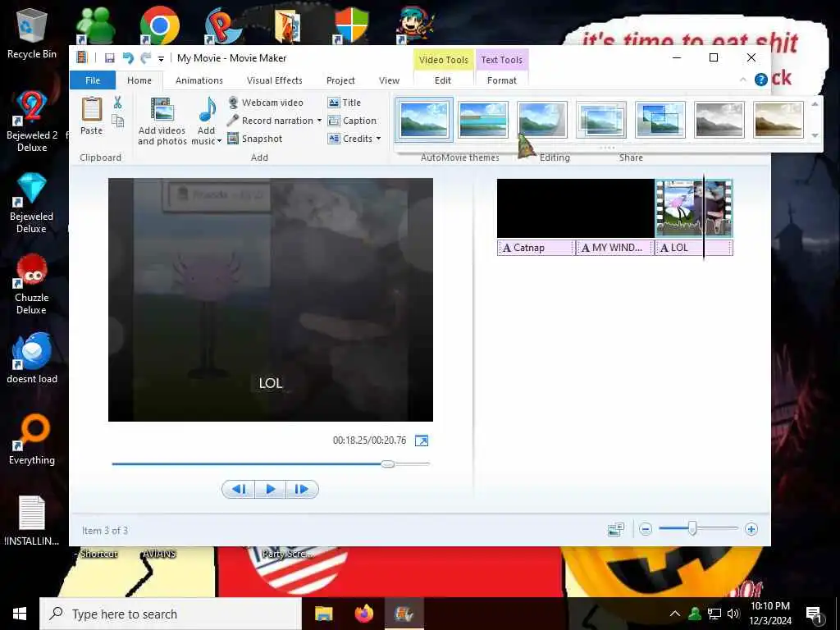Play the movie preview
Image resolution: width=840 pixels, height=630 pixels.
tap(270, 489)
